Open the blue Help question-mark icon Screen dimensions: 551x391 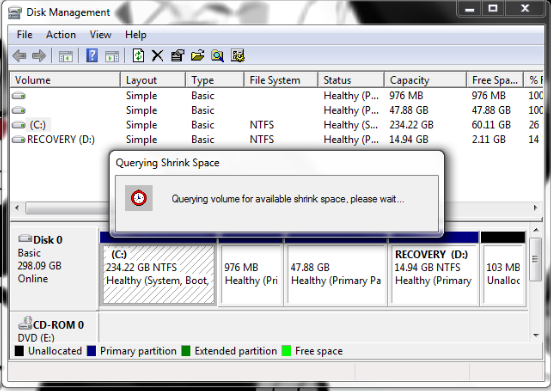click(92, 56)
